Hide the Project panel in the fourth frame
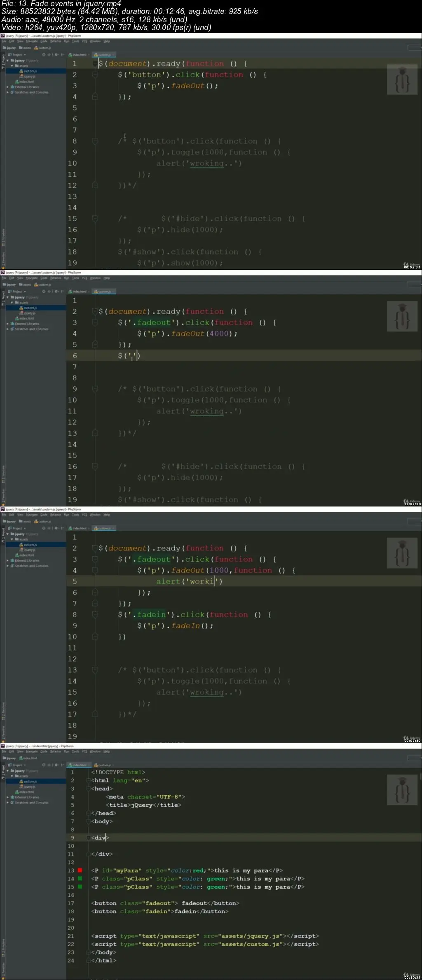Image resolution: width=422 pixels, height=980 pixels. pos(62,765)
